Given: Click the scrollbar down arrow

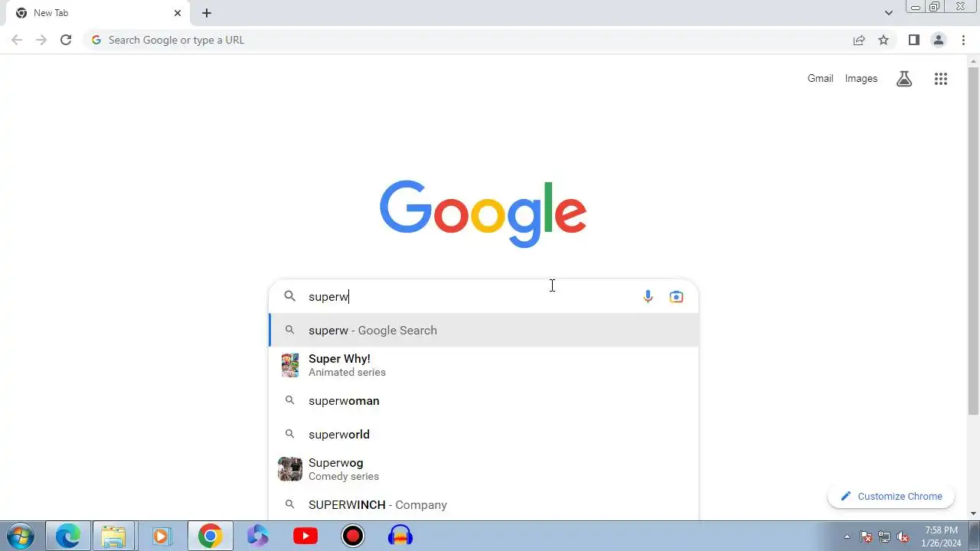Looking at the screenshot, I should pyautogui.click(x=974, y=514).
